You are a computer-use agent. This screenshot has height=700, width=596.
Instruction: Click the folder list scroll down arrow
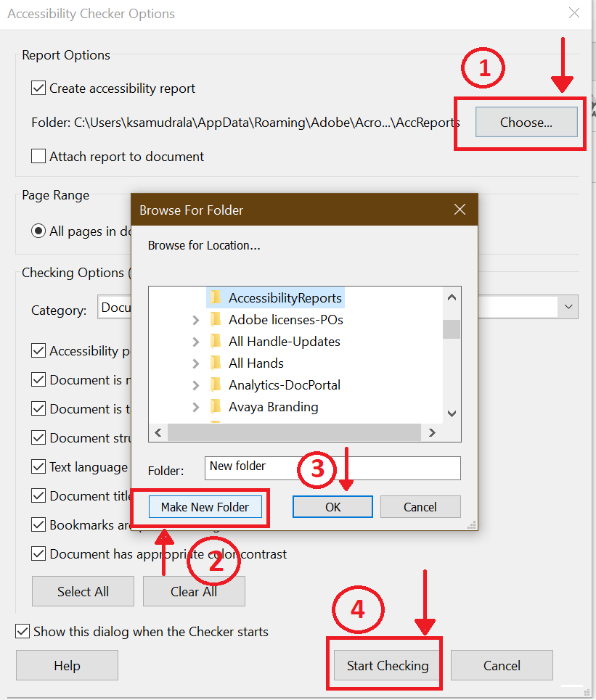click(452, 414)
